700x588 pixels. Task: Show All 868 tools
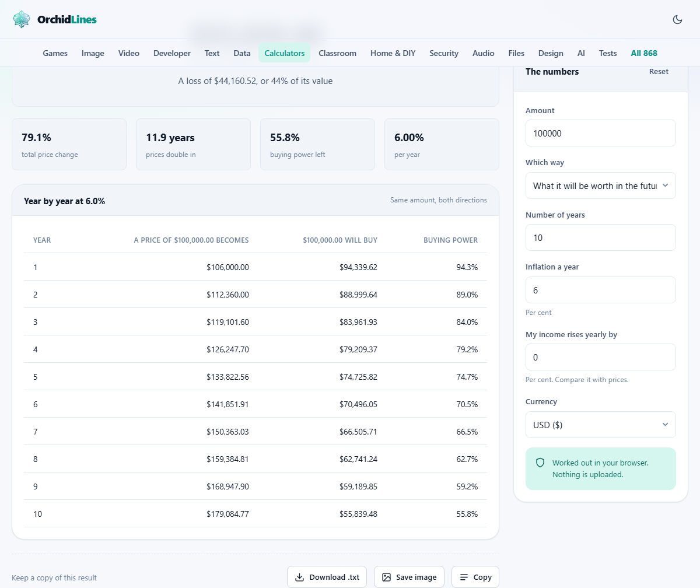pyautogui.click(x=644, y=53)
